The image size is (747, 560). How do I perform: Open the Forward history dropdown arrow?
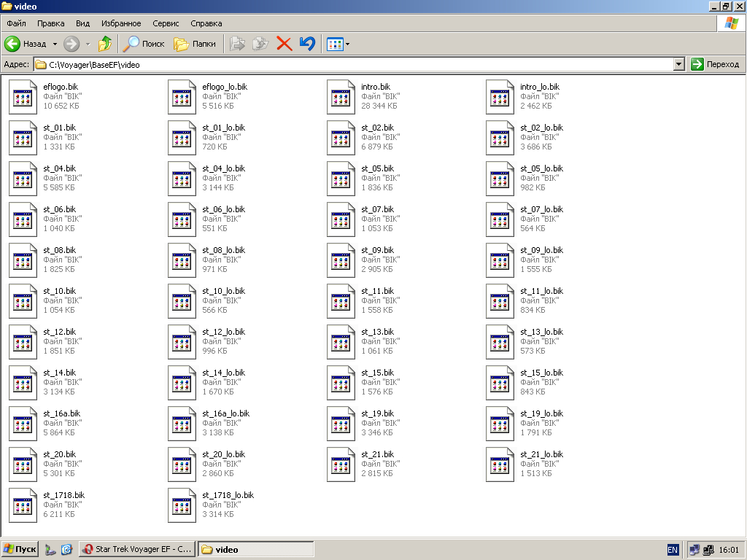pos(88,44)
